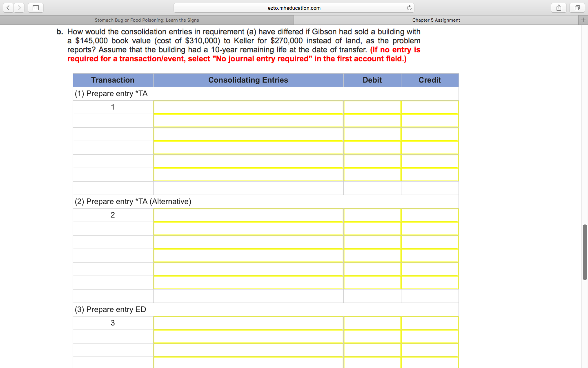The width and height of the screenshot is (588, 368).
Task: Open the third account field of entry 2
Action: click(x=248, y=242)
